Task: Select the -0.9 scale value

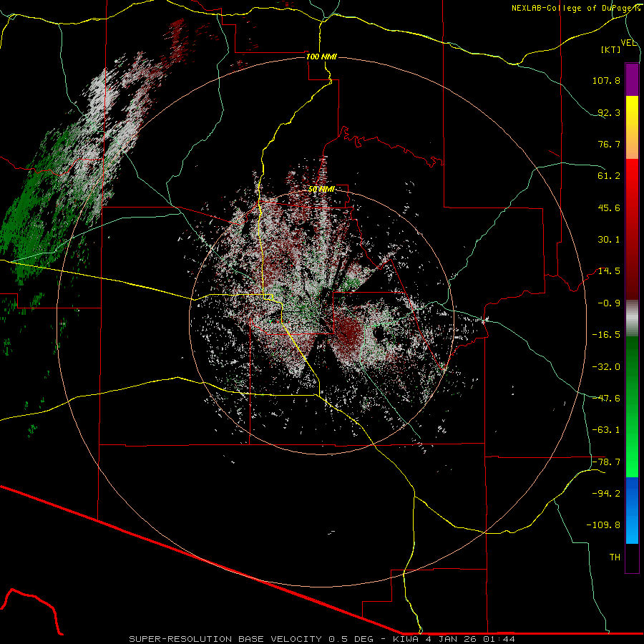Action: coord(609,303)
